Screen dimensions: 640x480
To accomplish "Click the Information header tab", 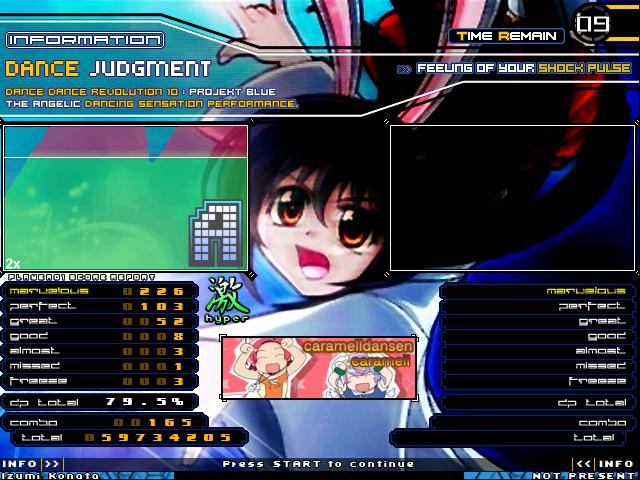I will point(83,40).
